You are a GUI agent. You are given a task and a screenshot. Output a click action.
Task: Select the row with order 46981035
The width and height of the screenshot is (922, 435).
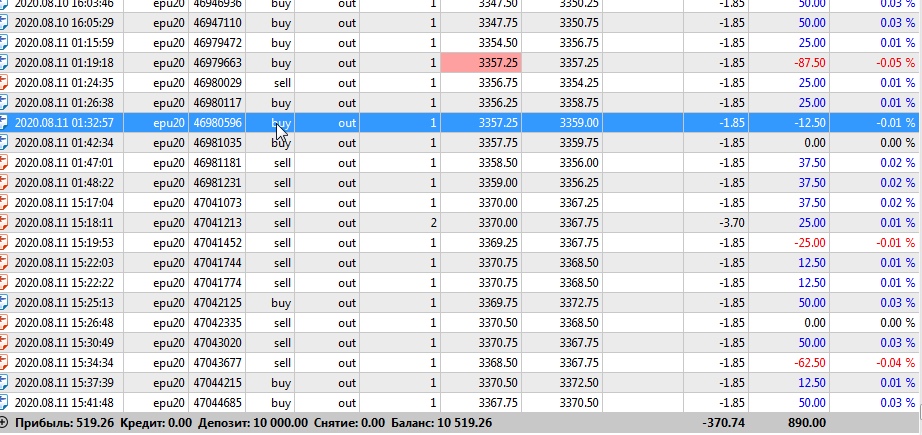(461, 143)
